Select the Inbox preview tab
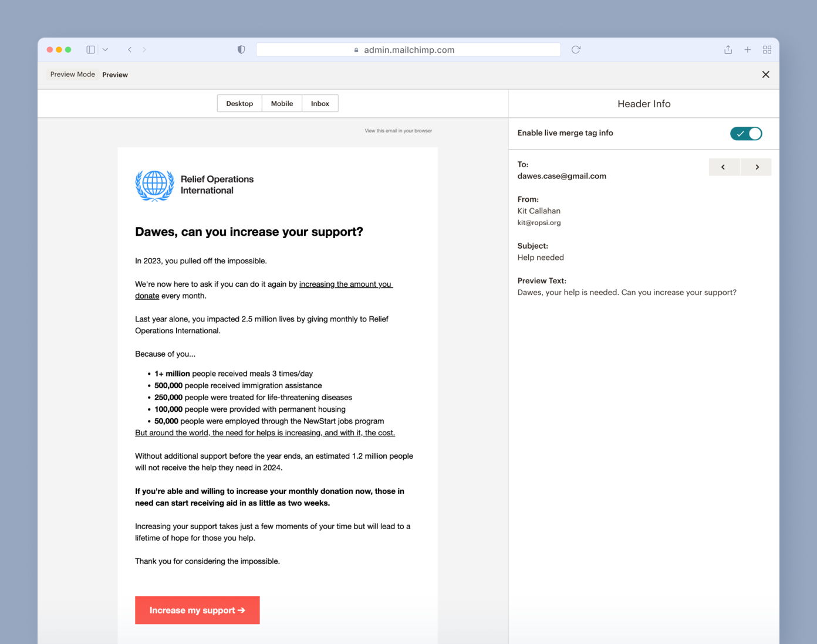The width and height of the screenshot is (817, 644). [x=320, y=104]
